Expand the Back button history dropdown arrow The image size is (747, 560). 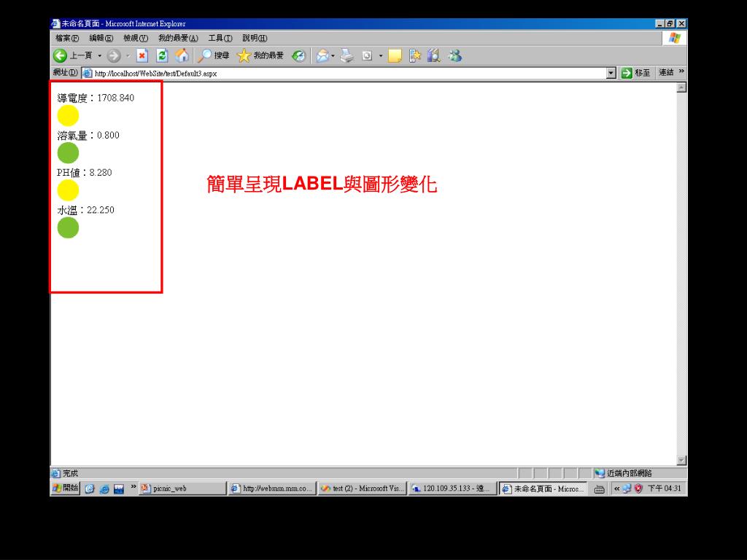point(99,56)
